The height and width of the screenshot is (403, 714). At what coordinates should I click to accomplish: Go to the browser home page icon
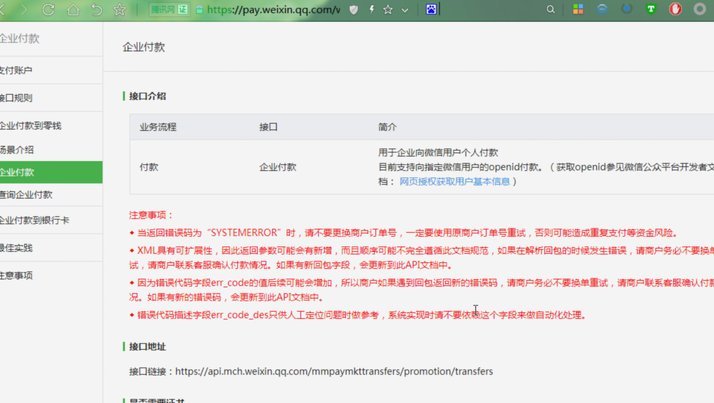tap(73, 10)
